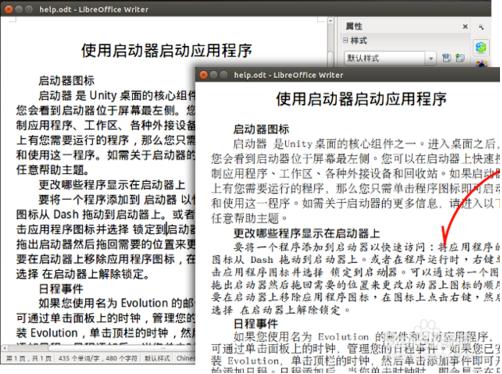Image resolution: width=502 pixels, height=374 pixels.
Task: Click heading 使用启动器启动应用程序 in back window
Action: (167, 51)
